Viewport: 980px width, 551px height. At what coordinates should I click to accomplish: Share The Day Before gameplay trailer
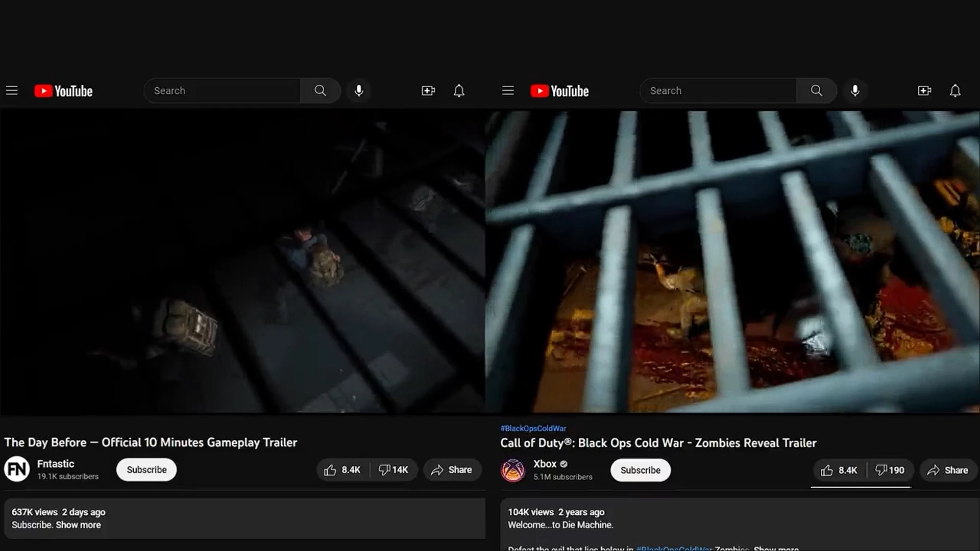452,470
